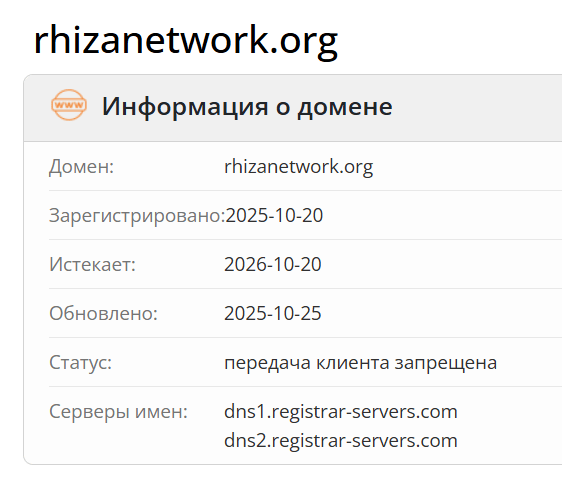Click the 'Обновлено:' label
This screenshot has height=480, width=562.
(x=103, y=313)
